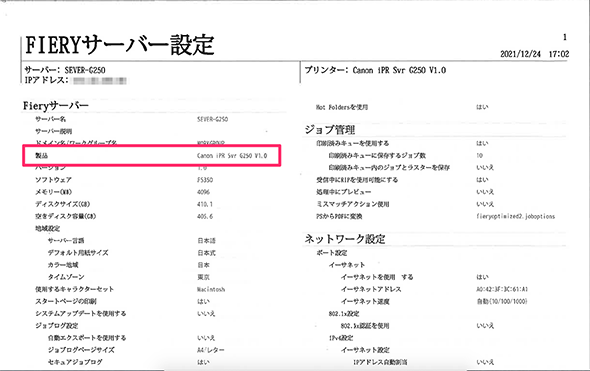Click the 'ネットワーク設定' section heading
Screen dimensions: 590x371
click(345, 239)
